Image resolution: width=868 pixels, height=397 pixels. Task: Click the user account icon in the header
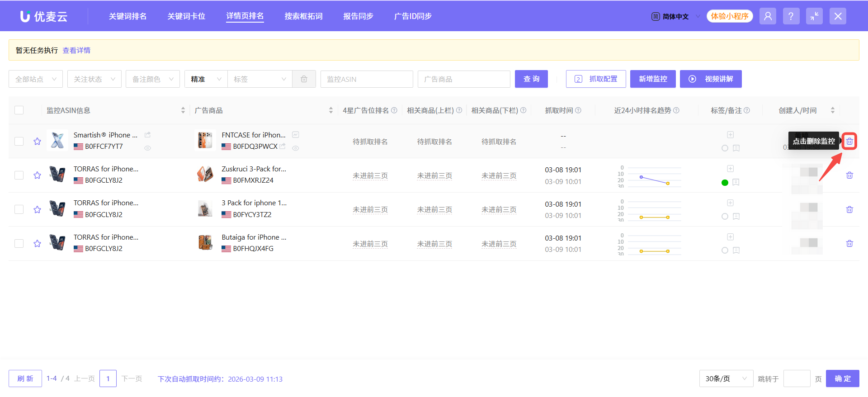[768, 16]
